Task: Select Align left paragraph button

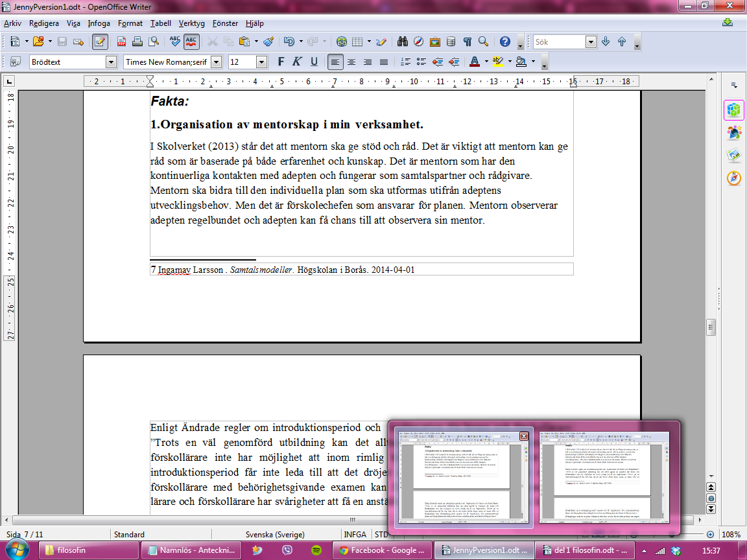Action: coord(335,62)
